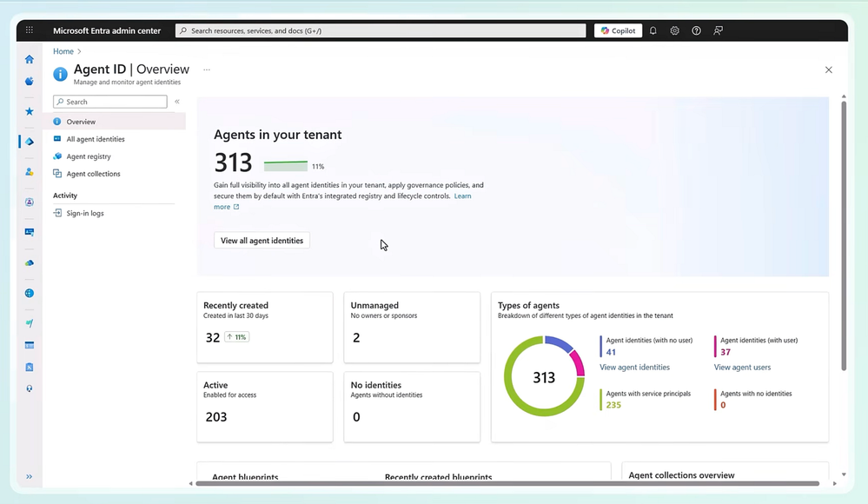
Task: Click the 313 agents in tenant figure
Action: [x=233, y=162]
